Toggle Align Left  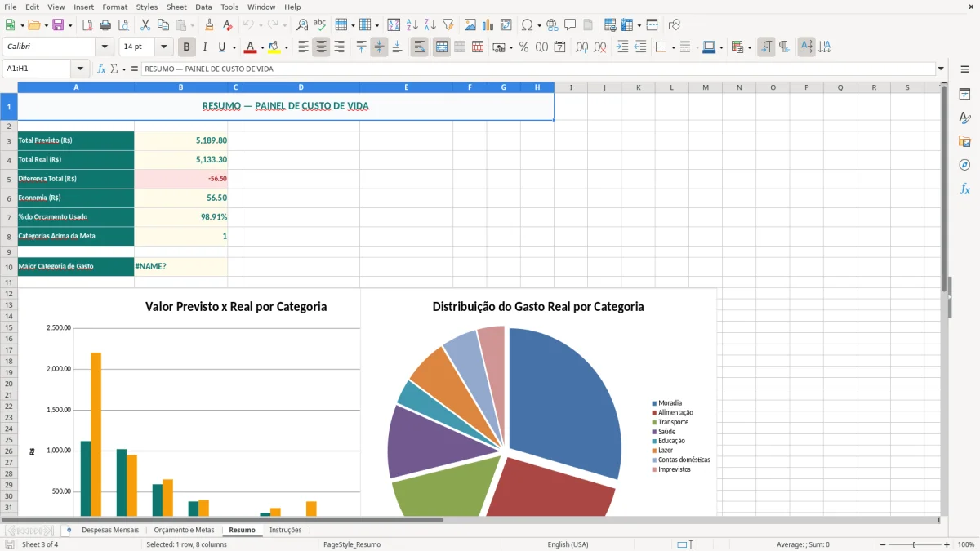[303, 47]
